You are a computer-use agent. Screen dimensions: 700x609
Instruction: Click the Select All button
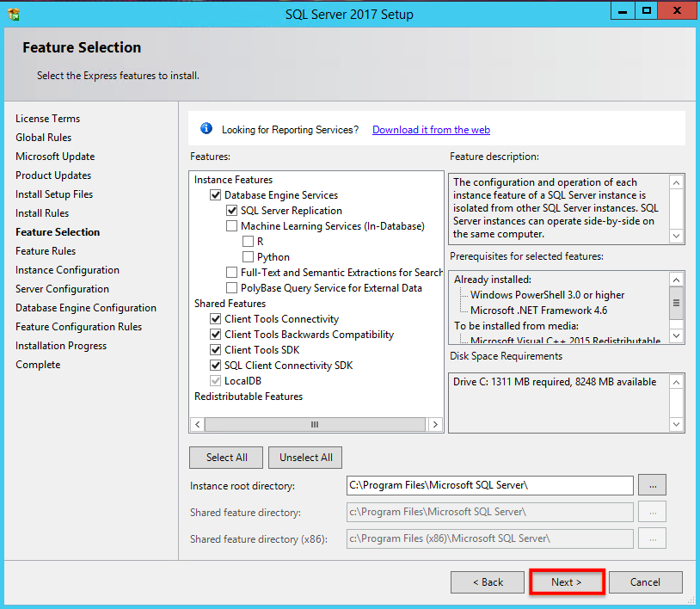(226, 458)
